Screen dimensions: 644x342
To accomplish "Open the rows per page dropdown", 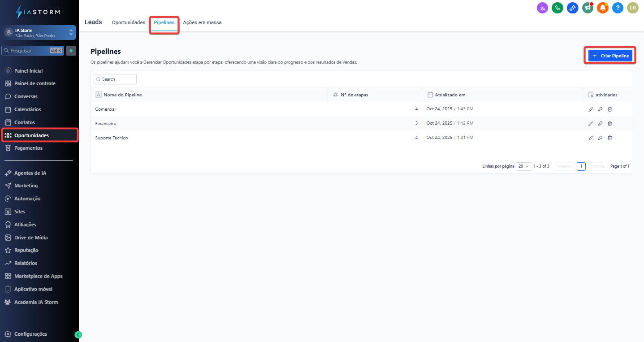I will (524, 166).
